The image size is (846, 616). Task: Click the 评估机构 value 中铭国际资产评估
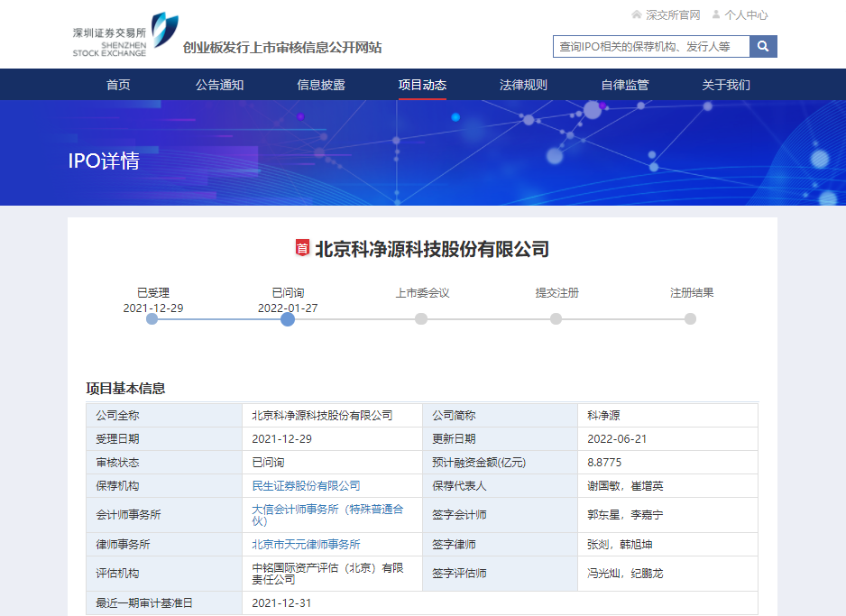[x=327, y=574]
